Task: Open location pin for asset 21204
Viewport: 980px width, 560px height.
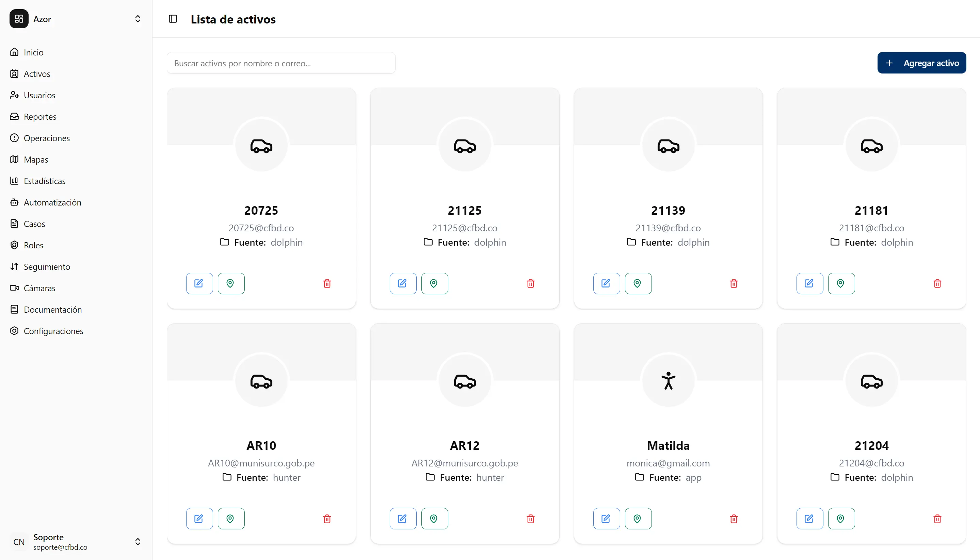Action: click(841, 518)
